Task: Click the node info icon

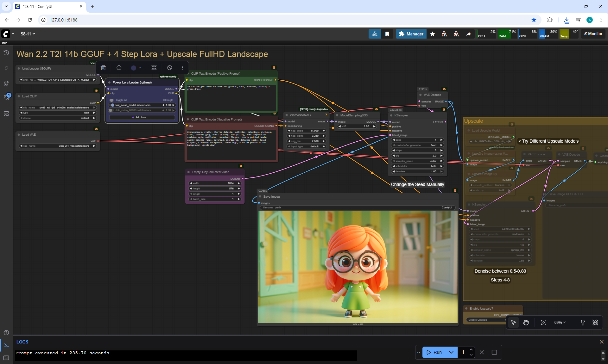Action: click(x=119, y=68)
